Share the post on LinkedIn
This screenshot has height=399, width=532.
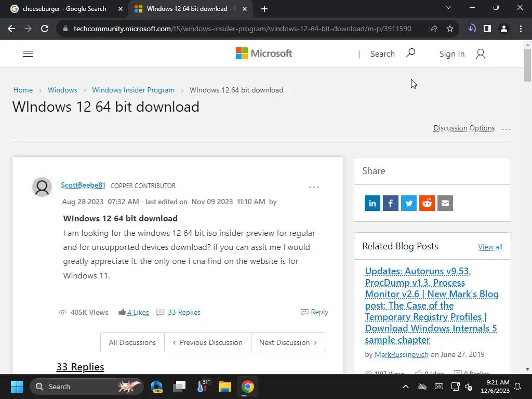coord(372,203)
